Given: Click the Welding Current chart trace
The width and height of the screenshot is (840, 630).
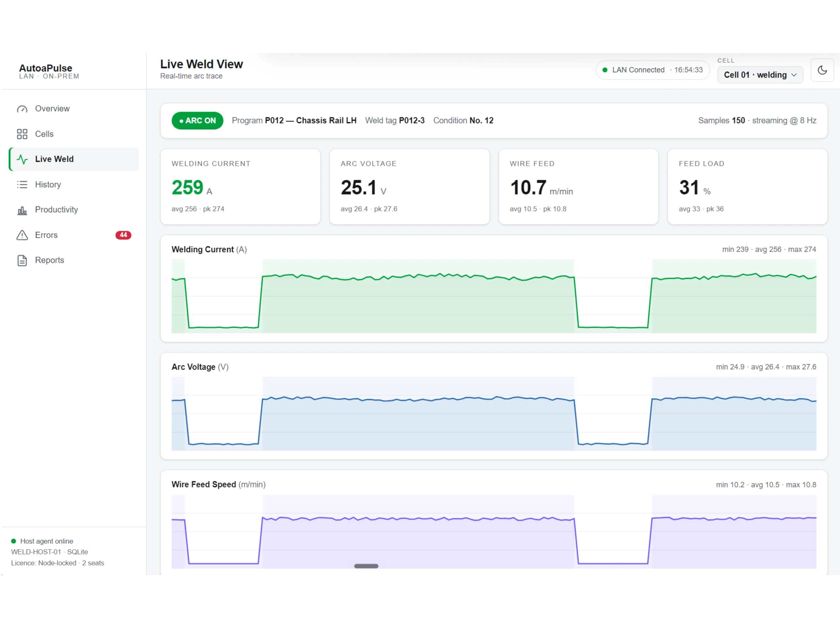Looking at the screenshot, I should coord(494,296).
